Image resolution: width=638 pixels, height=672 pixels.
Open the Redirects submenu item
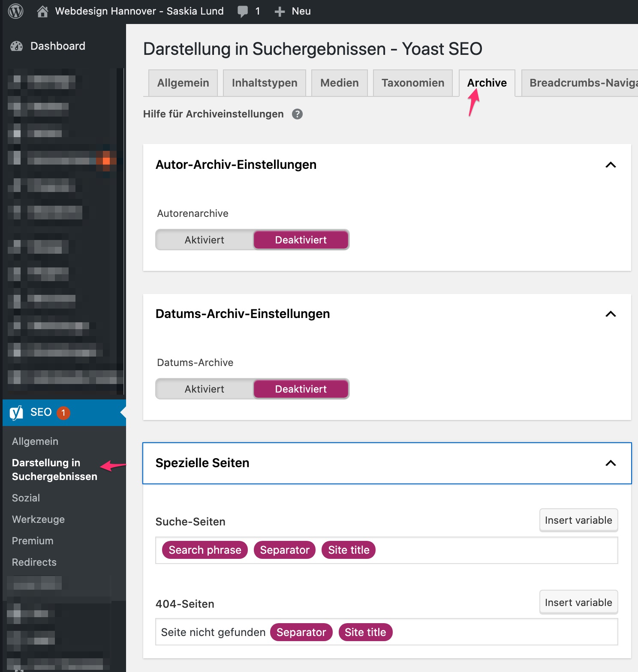tap(34, 562)
